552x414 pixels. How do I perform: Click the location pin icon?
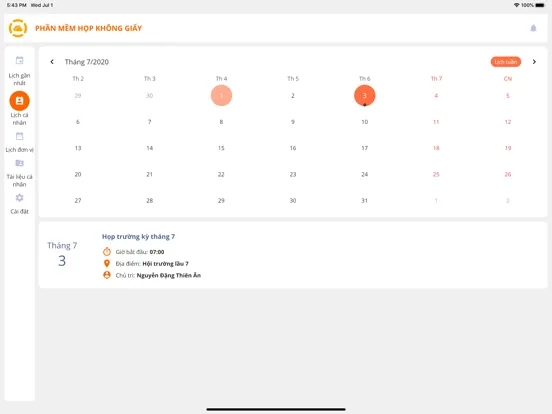(107, 263)
